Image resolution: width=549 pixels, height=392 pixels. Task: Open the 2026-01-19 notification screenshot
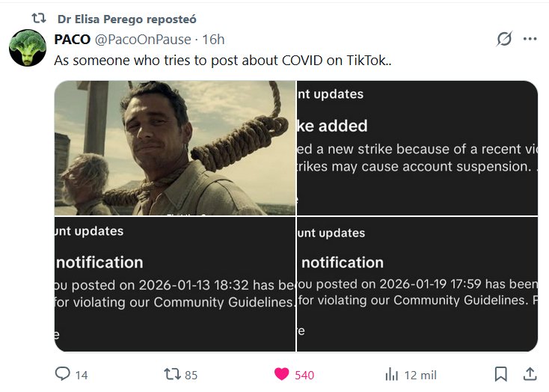coord(417,284)
